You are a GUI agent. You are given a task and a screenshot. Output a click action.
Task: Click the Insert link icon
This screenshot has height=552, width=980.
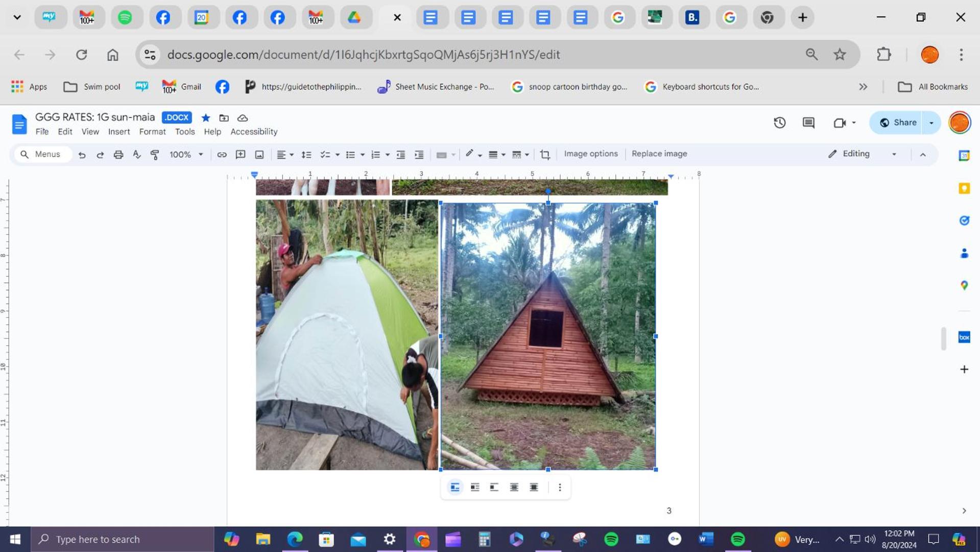point(222,154)
